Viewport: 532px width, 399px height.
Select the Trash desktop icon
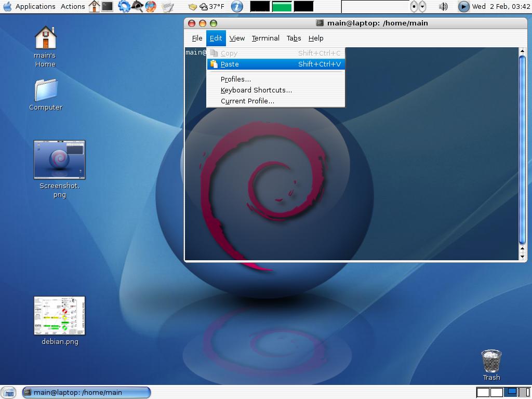[491, 365]
